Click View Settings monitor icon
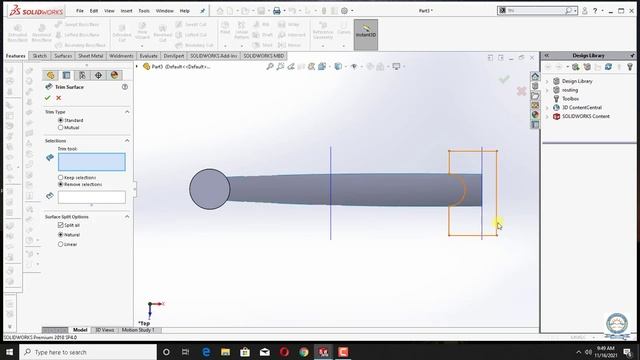This screenshot has height=360, width=640. click(x=396, y=67)
